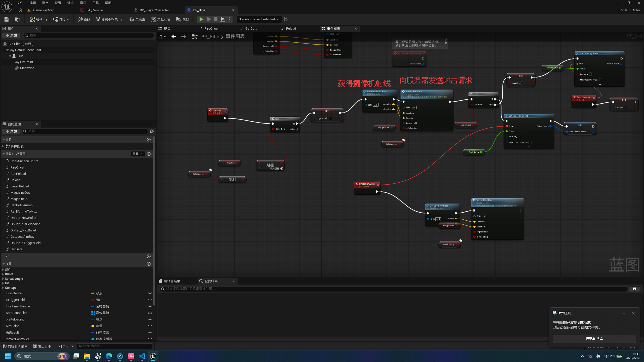Click Mark and Share (标记和共享) button
This screenshot has width=644, height=362.
[x=594, y=339]
